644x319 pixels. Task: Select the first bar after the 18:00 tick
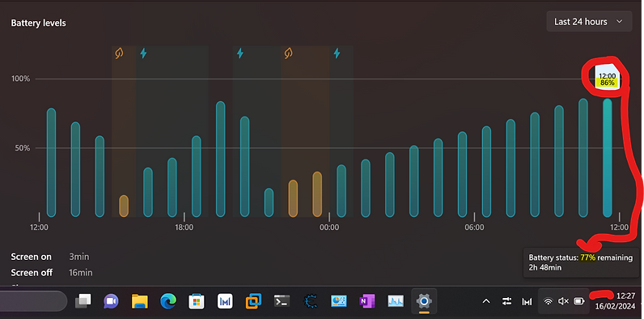[197, 177]
